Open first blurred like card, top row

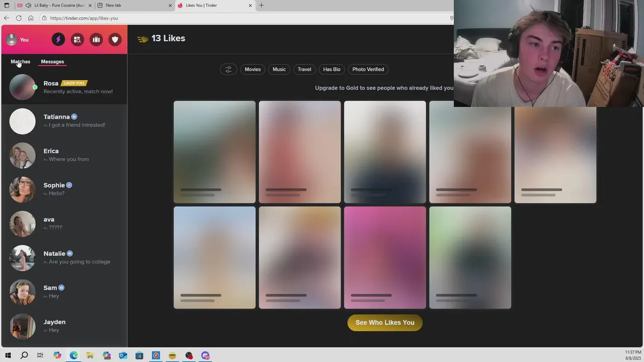click(x=214, y=152)
